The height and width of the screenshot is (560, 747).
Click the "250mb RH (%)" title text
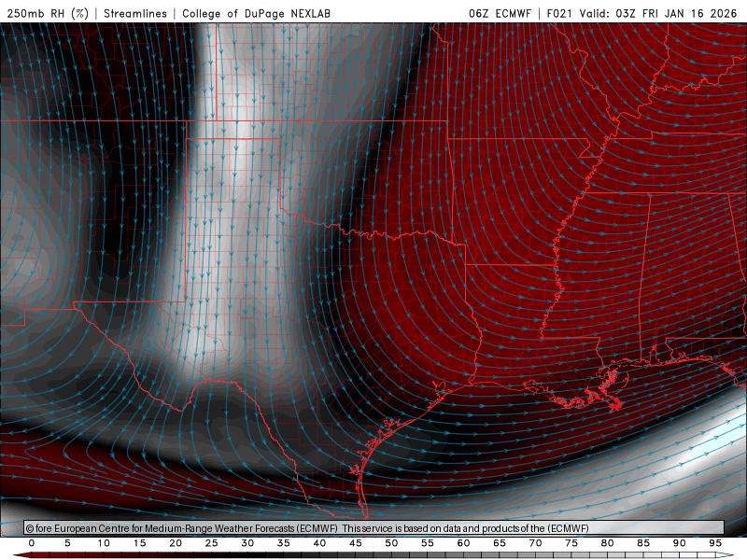point(49,13)
